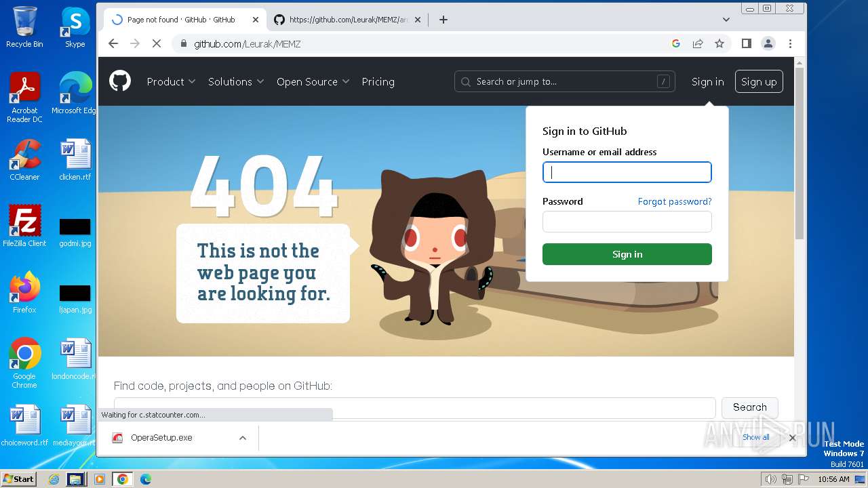
Task: Close the second GitHub tab
Action: point(418,20)
